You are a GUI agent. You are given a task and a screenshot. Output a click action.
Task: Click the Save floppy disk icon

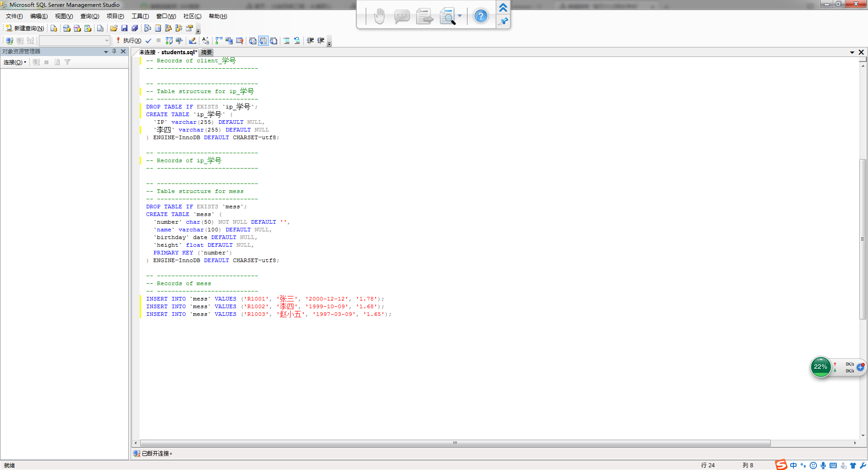124,28
